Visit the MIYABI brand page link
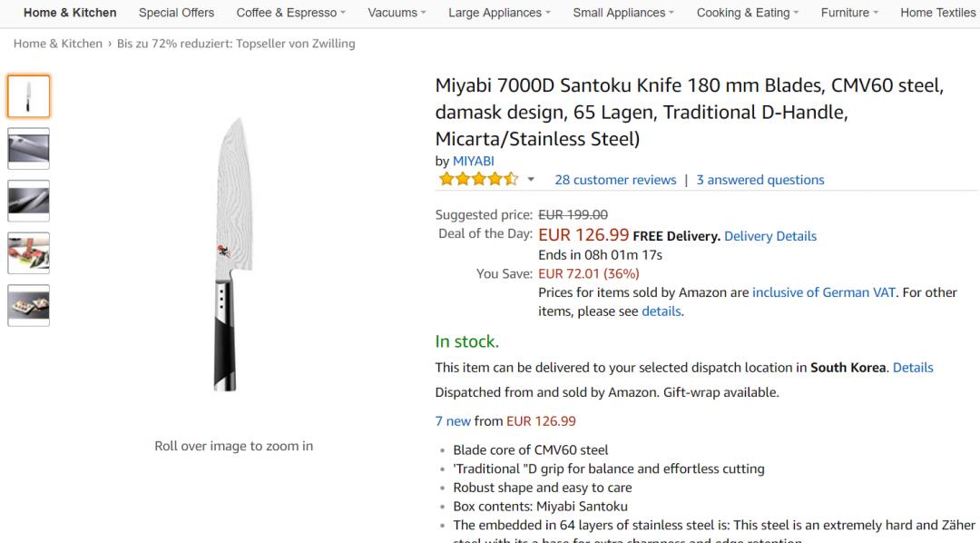Screen dimensions: 980x543 tap(474, 161)
